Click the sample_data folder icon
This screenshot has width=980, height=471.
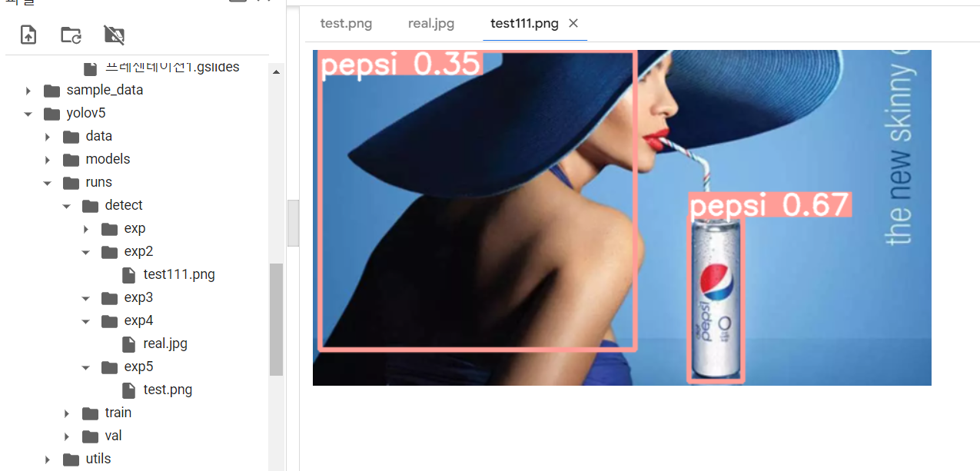(52, 91)
